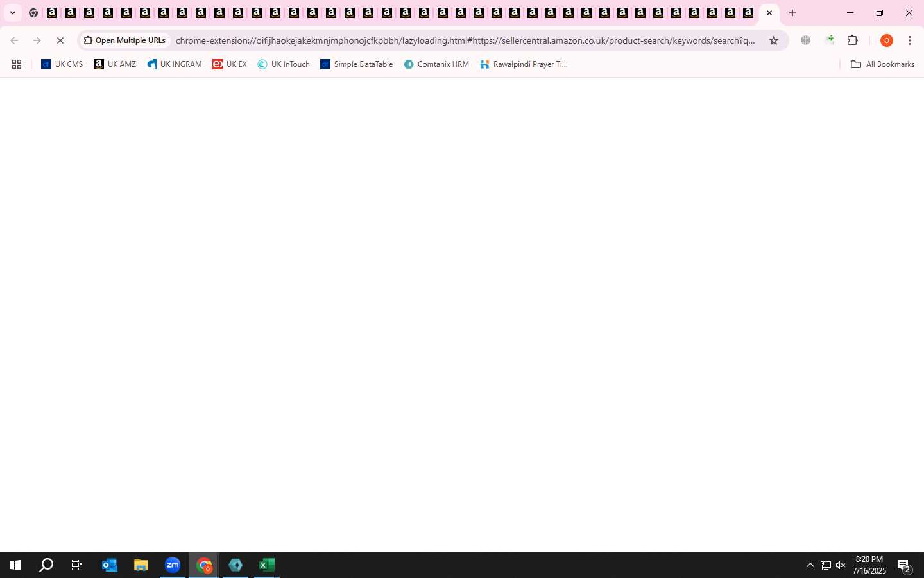Screen dimensions: 924x578
Task: Open the All Bookmarks folder
Action: [882, 64]
